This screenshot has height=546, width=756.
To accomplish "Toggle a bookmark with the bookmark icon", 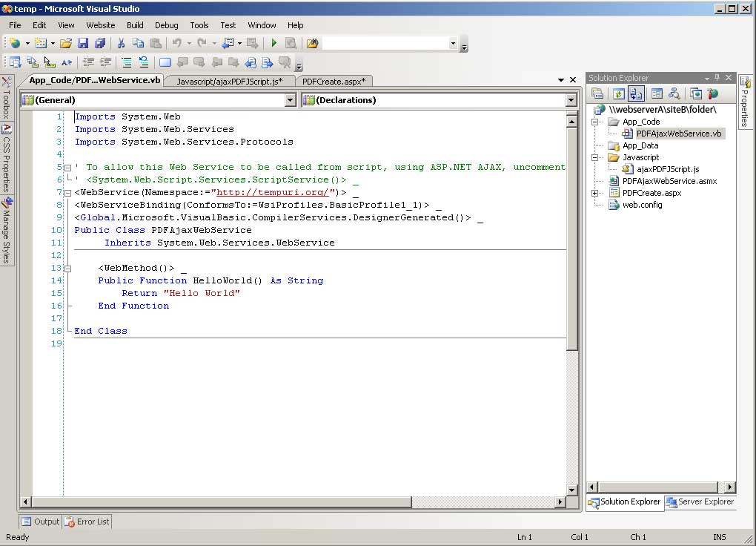I will pyautogui.click(x=165, y=62).
